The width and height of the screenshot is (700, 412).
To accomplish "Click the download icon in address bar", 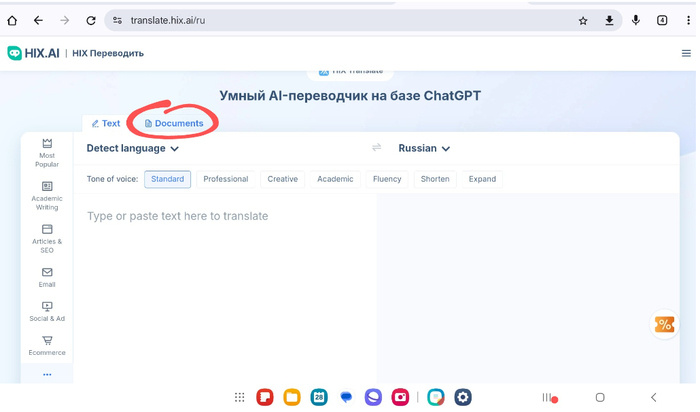I will [x=609, y=21].
